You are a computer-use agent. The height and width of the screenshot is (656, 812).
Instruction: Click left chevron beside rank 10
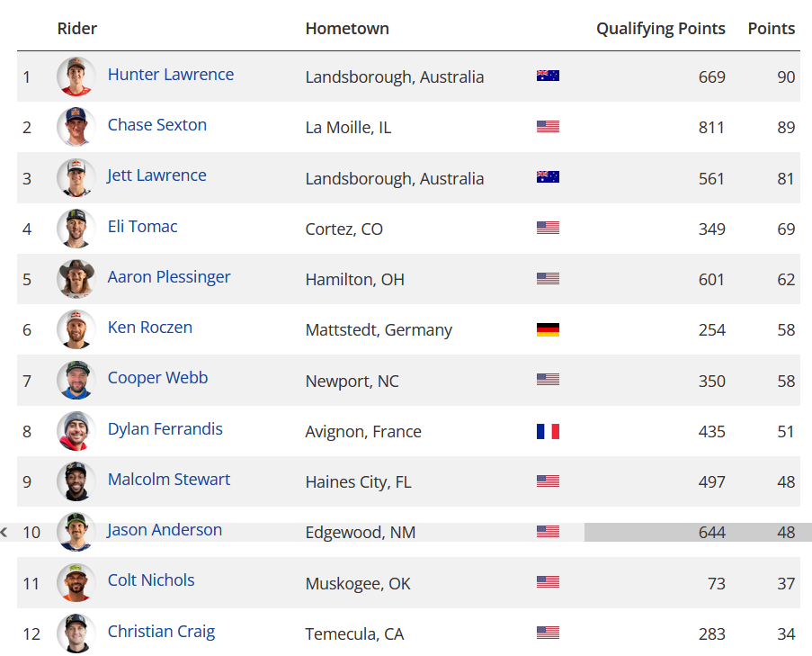[4, 532]
